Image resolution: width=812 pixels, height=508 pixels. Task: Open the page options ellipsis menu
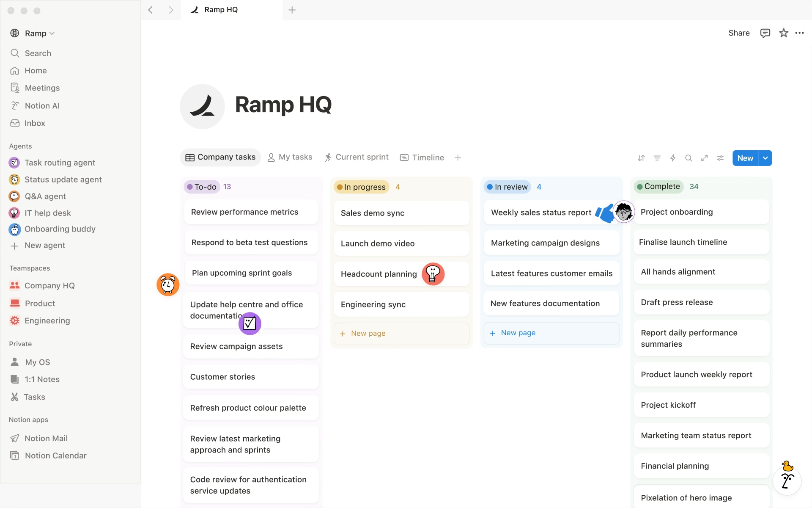click(x=799, y=33)
